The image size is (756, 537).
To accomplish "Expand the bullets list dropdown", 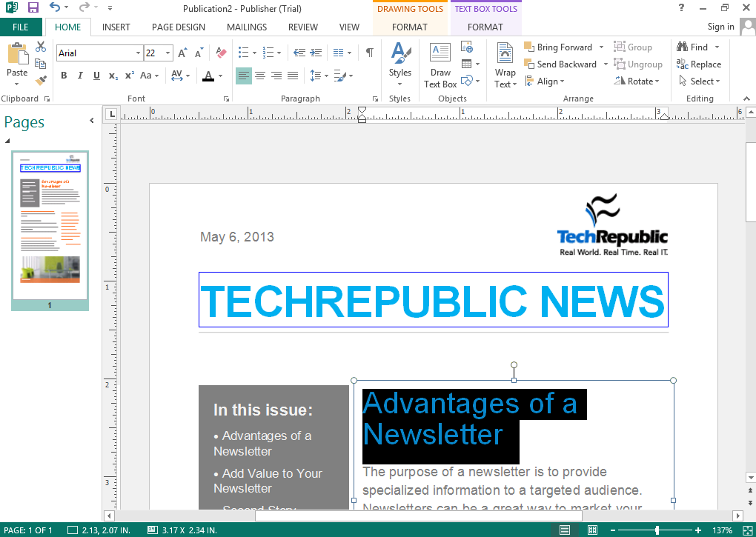I will 254,53.
